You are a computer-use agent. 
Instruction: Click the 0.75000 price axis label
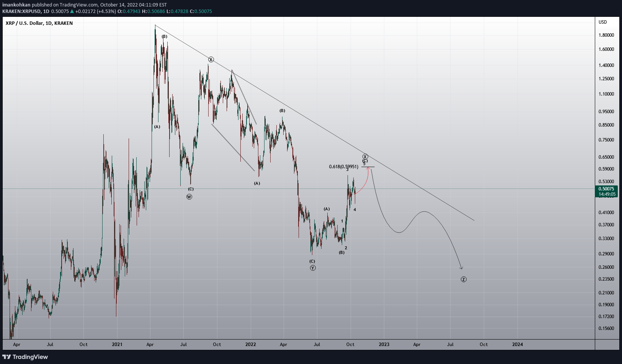tap(606, 140)
